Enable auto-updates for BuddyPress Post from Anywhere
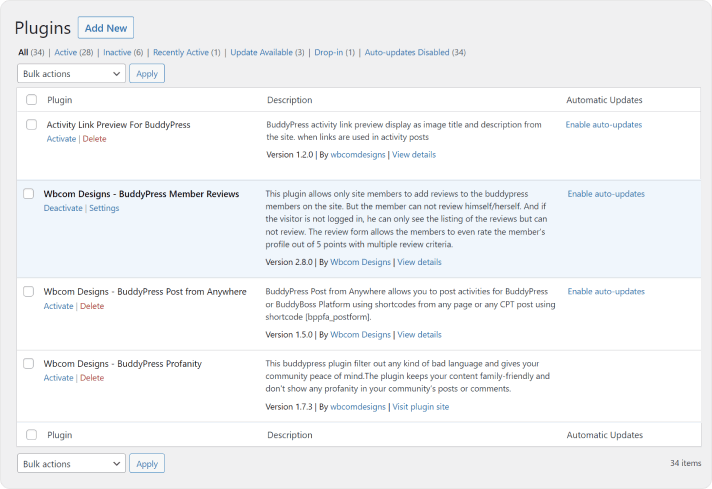 tap(606, 292)
